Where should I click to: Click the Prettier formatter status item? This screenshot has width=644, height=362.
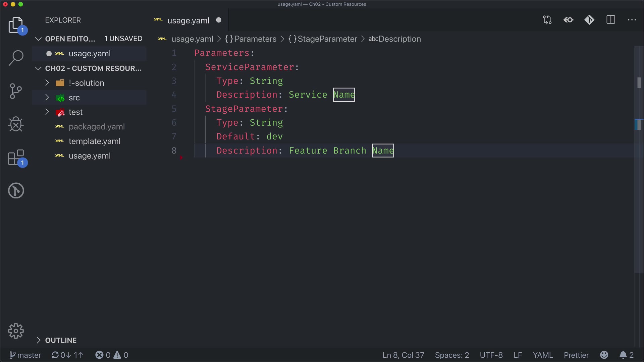(576, 355)
